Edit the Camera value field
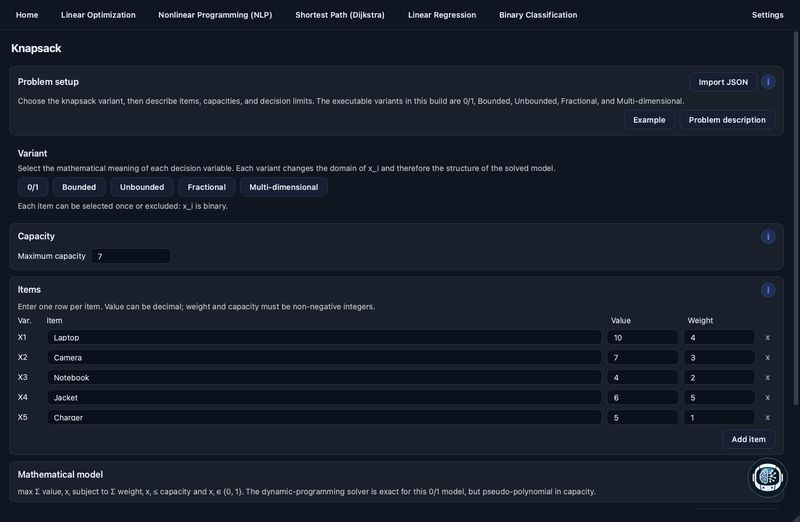The height and width of the screenshot is (522, 800). (642, 357)
